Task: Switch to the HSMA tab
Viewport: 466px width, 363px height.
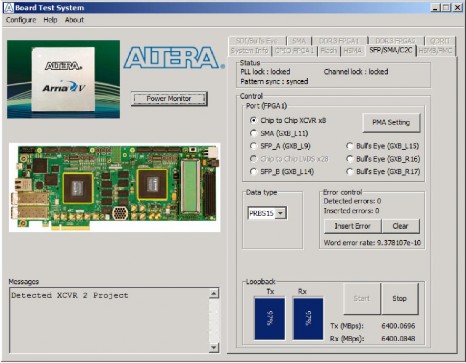Action: point(353,51)
